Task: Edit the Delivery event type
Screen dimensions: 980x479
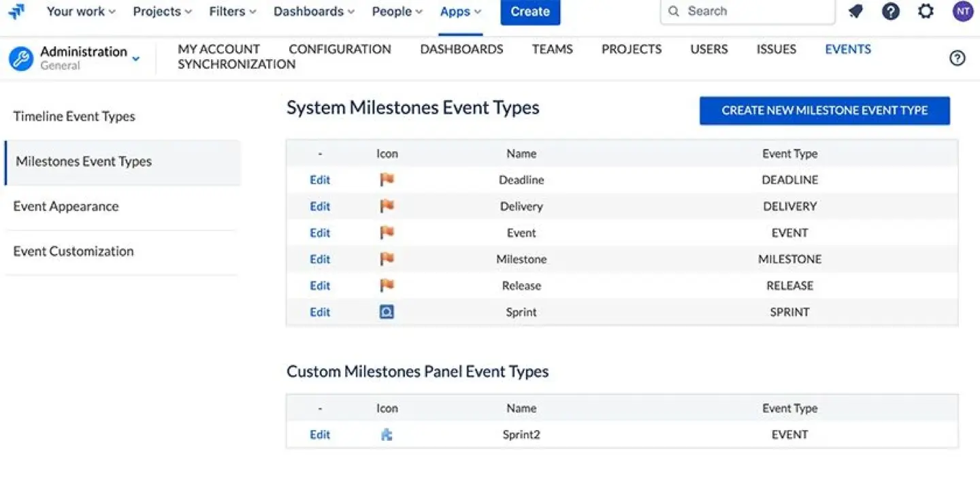Action: tap(320, 206)
